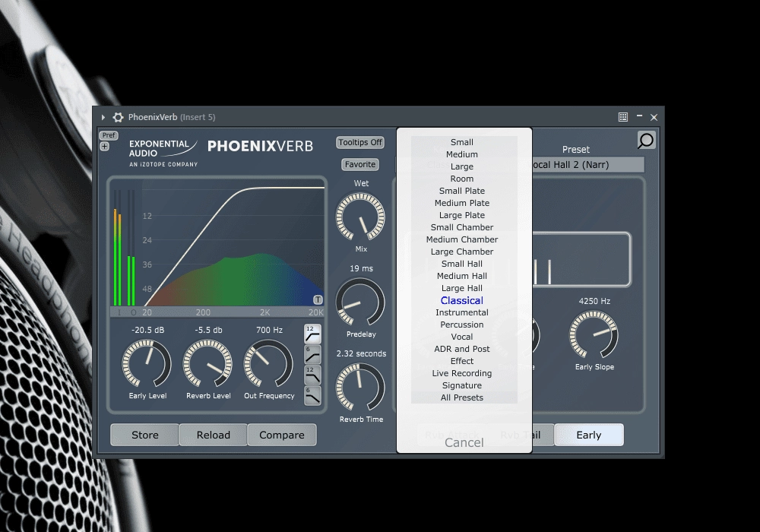Open the Pref preferences button
The image size is (760, 532).
pos(109,135)
